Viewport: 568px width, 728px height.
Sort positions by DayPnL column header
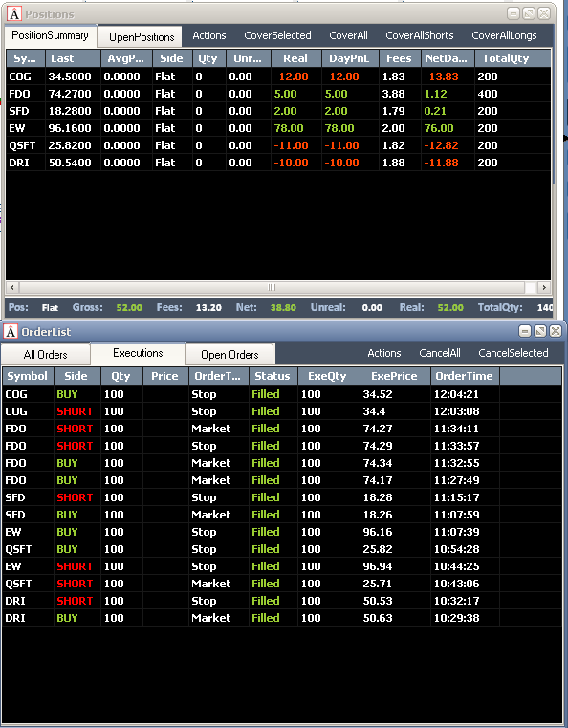point(350,58)
